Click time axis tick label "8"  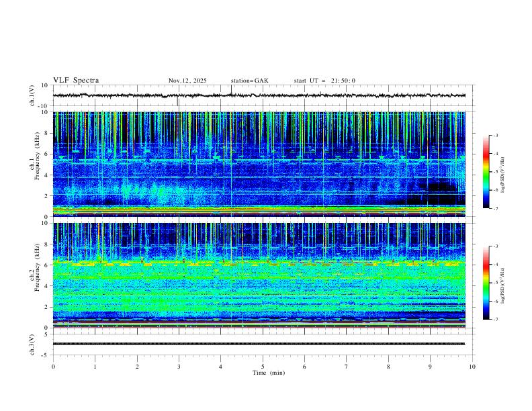click(x=388, y=367)
